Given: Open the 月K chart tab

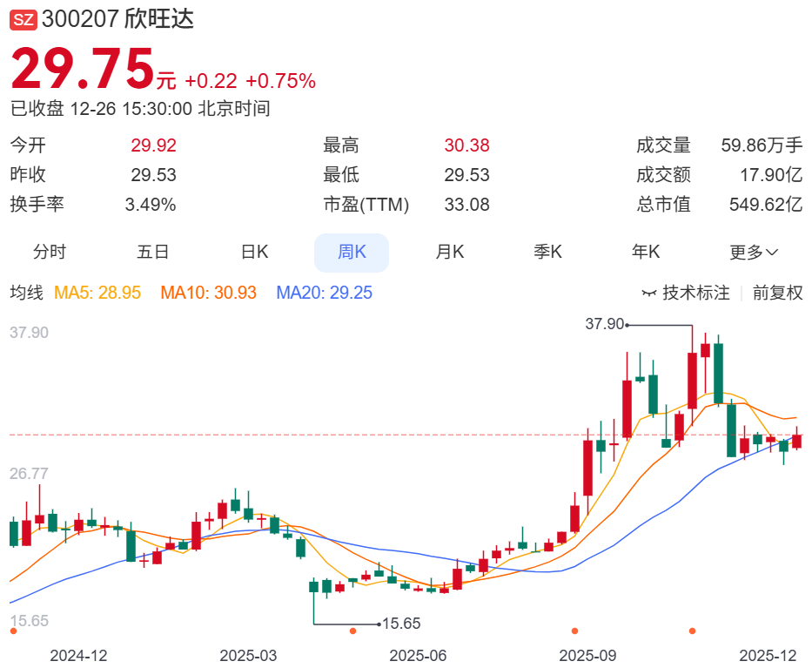Looking at the screenshot, I should coord(450,253).
